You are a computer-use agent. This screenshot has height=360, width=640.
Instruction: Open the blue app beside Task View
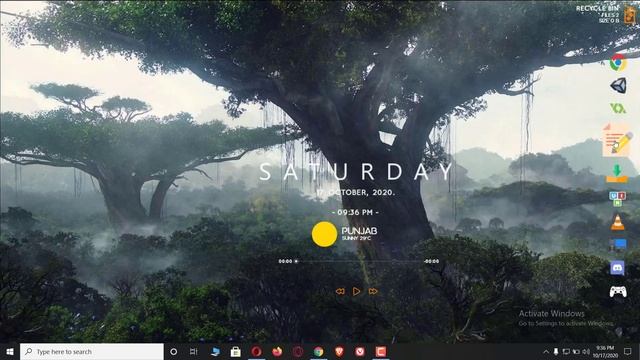215,351
